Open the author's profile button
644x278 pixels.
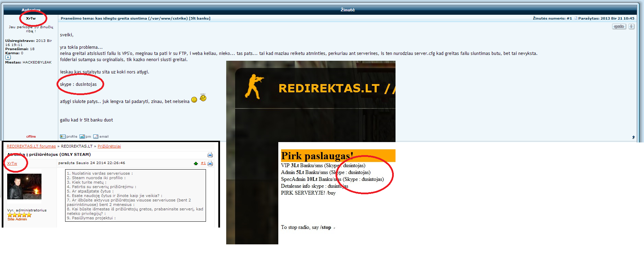pos(69,136)
